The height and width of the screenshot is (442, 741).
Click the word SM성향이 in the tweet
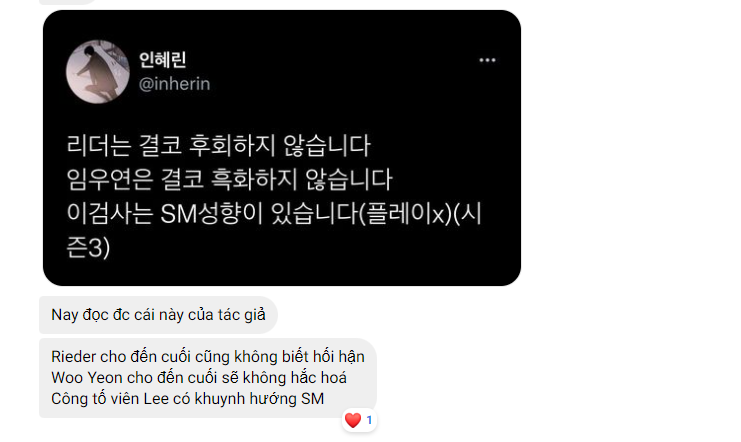[211, 214]
